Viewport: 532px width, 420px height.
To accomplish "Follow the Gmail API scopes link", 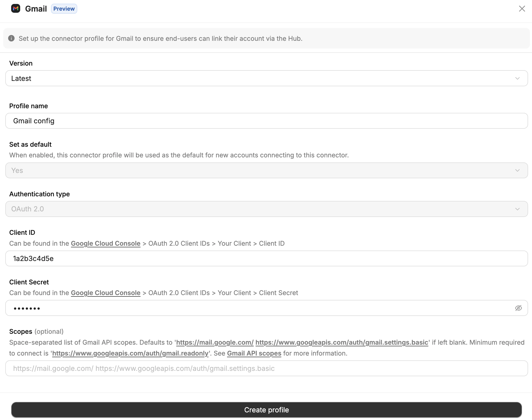I will [254, 353].
